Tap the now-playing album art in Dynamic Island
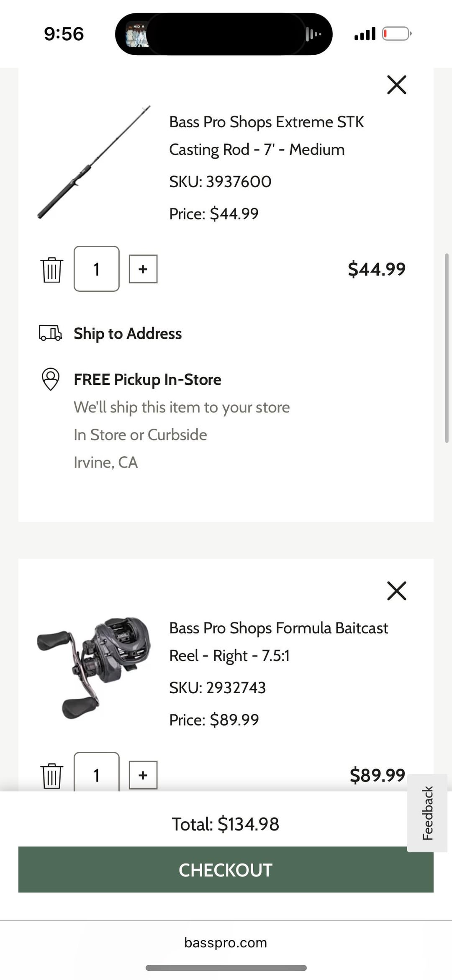The image size is (452, 980). tap(137, 34)
